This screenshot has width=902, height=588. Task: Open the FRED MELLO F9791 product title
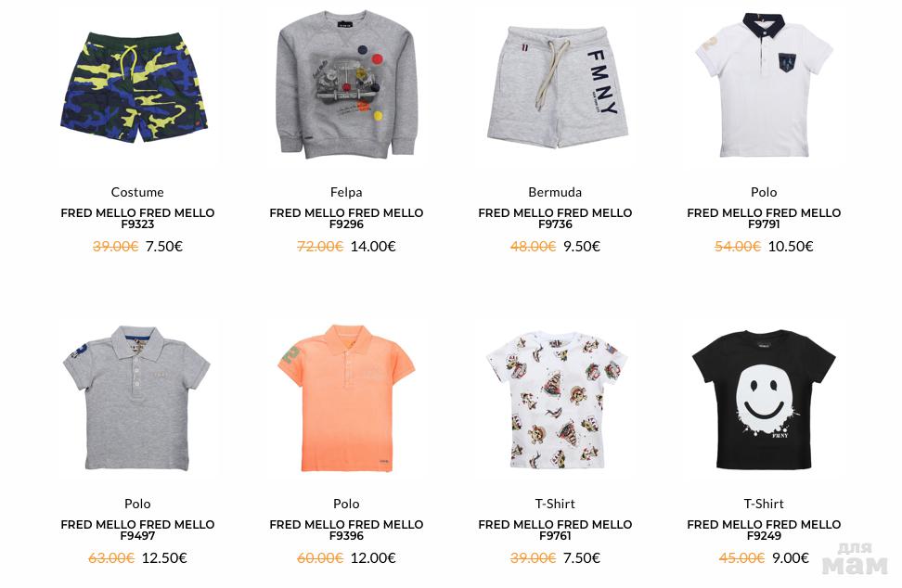pyautogui.click(x=764, y=219)
